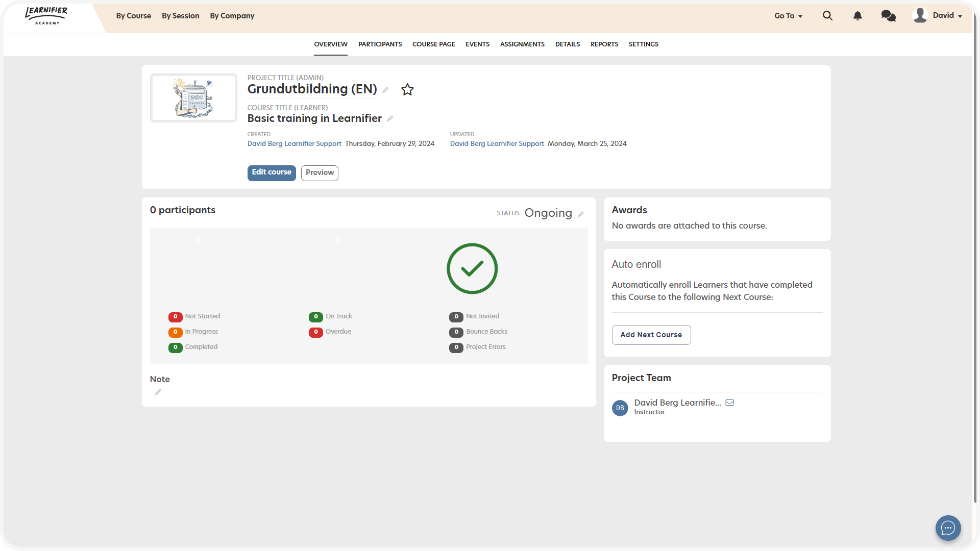Click the Not Invited count badge
The height and width of the screenshot is (551, 980).
click(456, 317)
